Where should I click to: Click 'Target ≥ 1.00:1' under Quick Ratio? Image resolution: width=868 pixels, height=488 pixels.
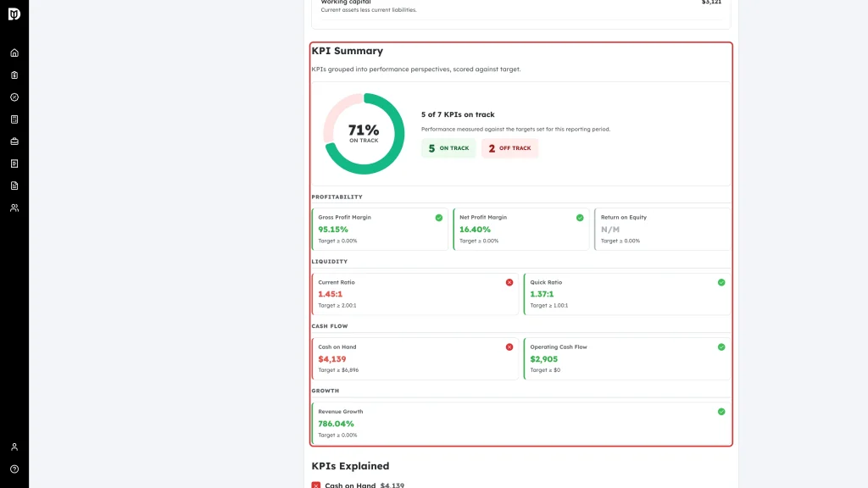pyautogui.click(x=549, y=305)
